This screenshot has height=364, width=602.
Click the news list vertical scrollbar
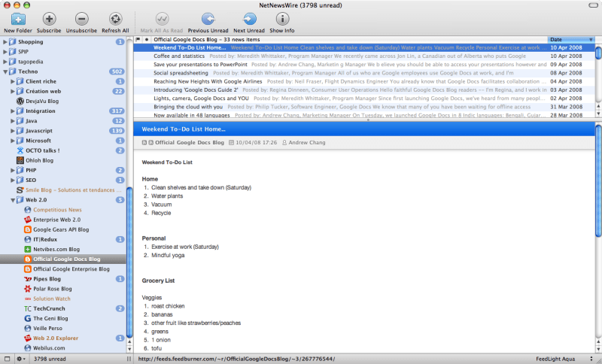click(598, 53)
